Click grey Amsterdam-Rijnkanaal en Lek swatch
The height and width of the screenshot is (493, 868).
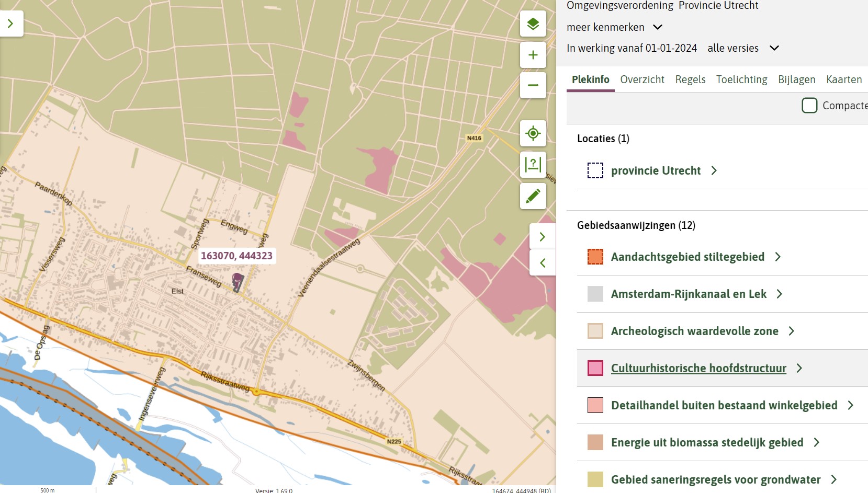pos(595,294)
